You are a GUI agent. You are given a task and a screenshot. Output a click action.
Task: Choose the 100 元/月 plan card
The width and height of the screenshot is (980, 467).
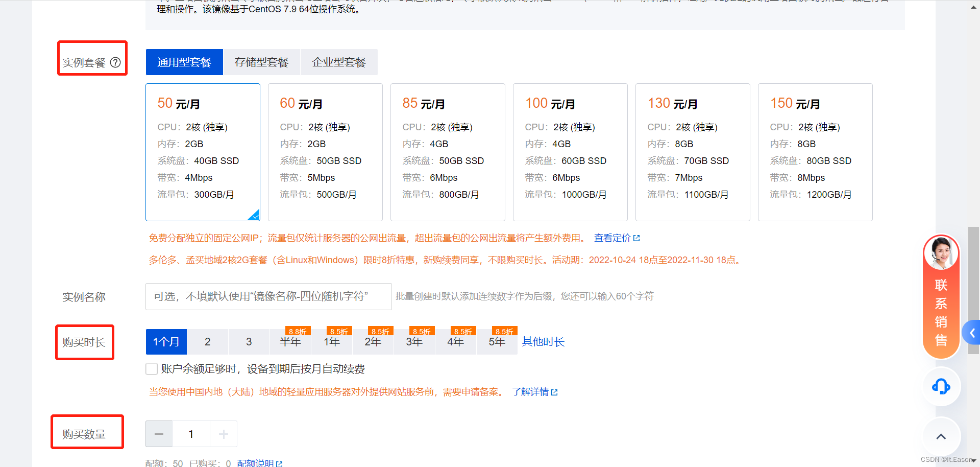570,152
